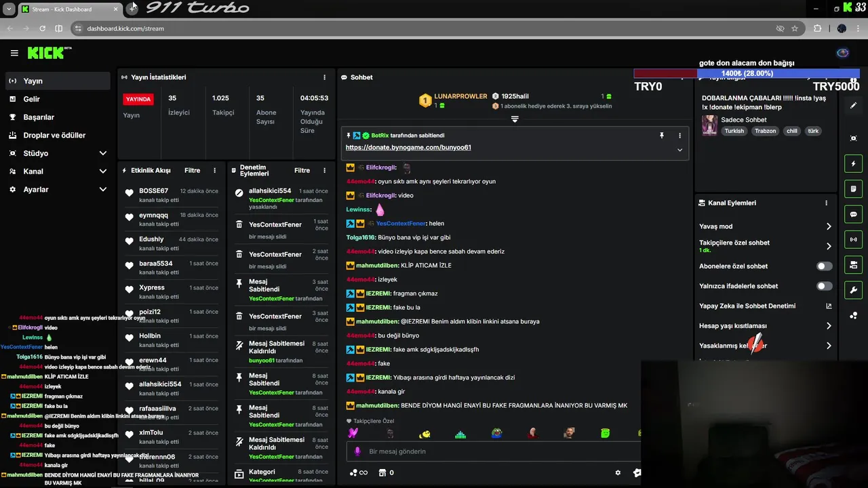868x488 pixels.
Task: Open the Etkinlik Akışı Filtre dropdown
Action: click(192, 171)
